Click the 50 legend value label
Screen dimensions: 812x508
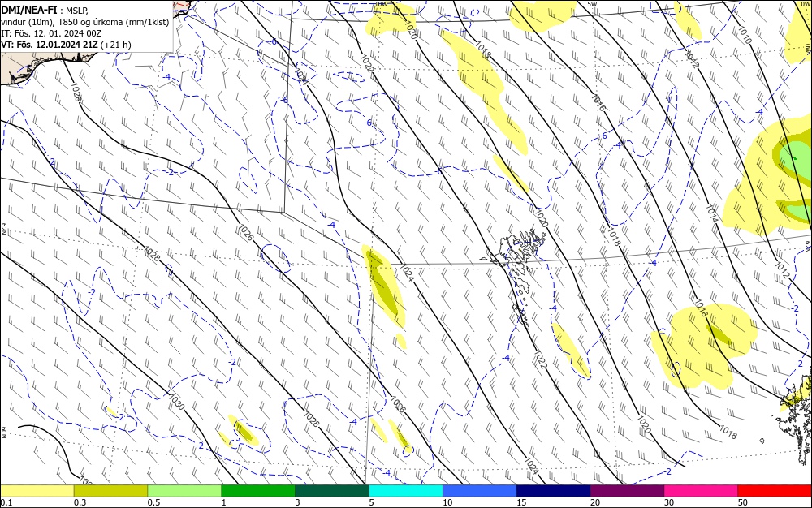743,502
